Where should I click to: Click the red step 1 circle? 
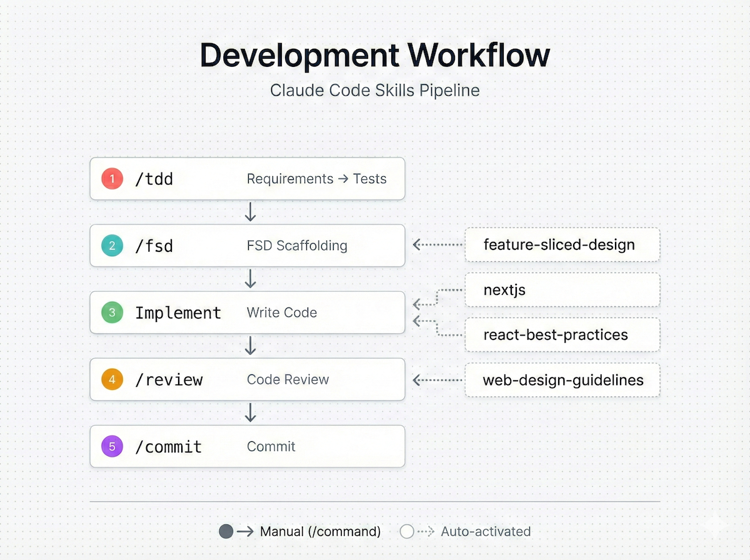pyautogui.click(x=112, y=179)
